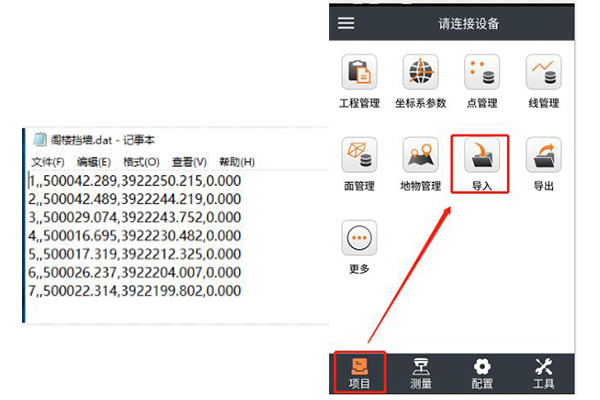The width and height of the screenshot is (600, 400).
Task: Select the 工具 tools tab
Action: click(543, 372)
